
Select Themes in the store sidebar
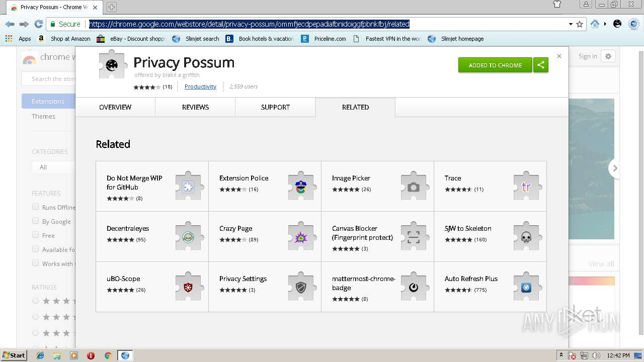click(x=44, y=116)
